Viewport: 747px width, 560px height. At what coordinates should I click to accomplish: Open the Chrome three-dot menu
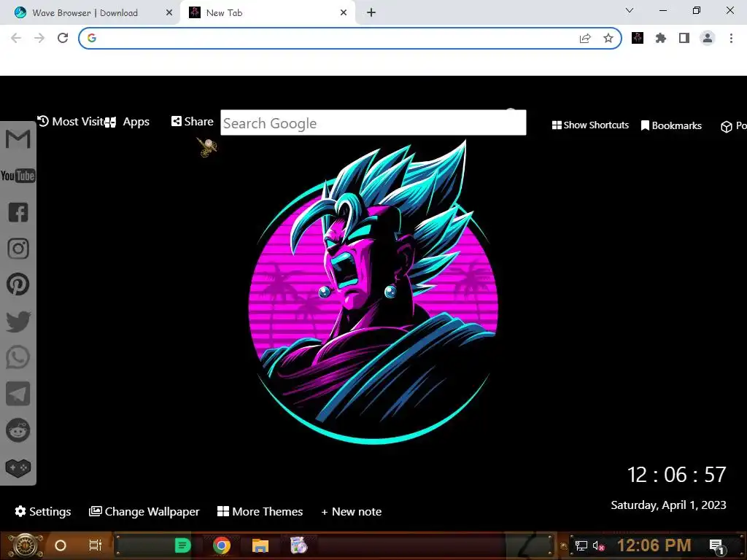pyautogui.click(x=731, y=38)
